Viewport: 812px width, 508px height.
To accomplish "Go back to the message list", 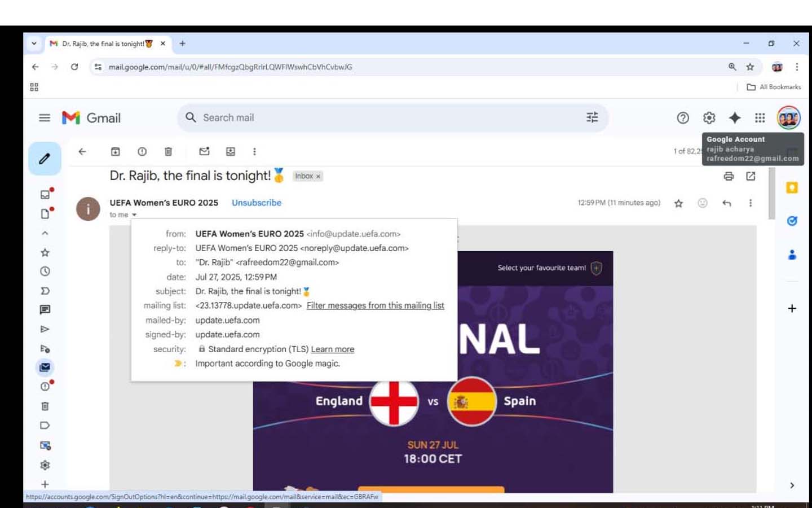I will click(82, 151).
